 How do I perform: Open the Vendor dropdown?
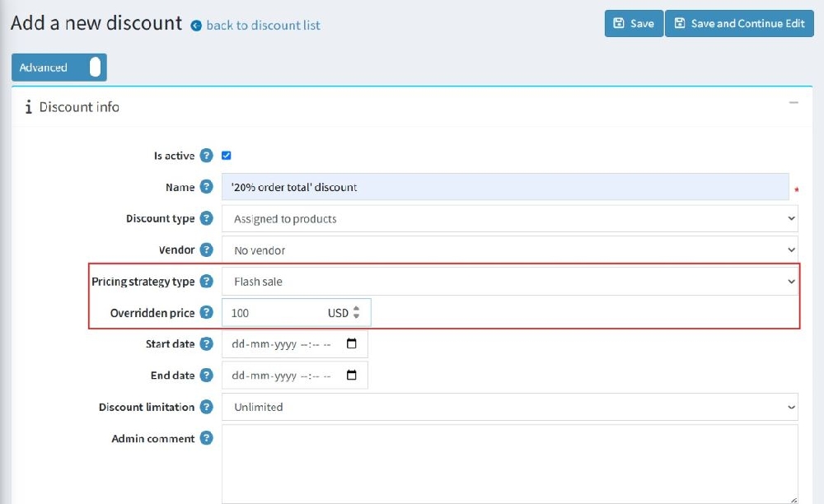(x=510, y=250)
